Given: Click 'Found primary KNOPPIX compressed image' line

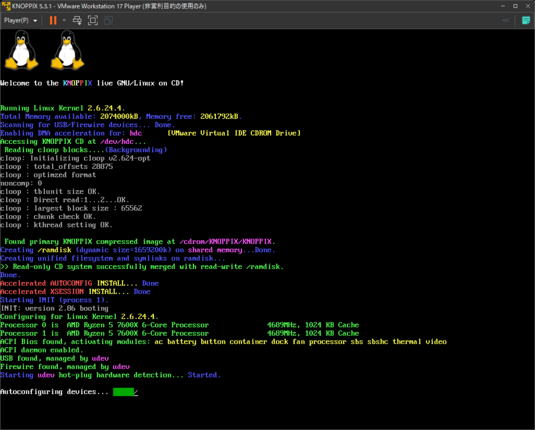Looking at the screenshot, I should pyautogui.click(x=139, y=242).
